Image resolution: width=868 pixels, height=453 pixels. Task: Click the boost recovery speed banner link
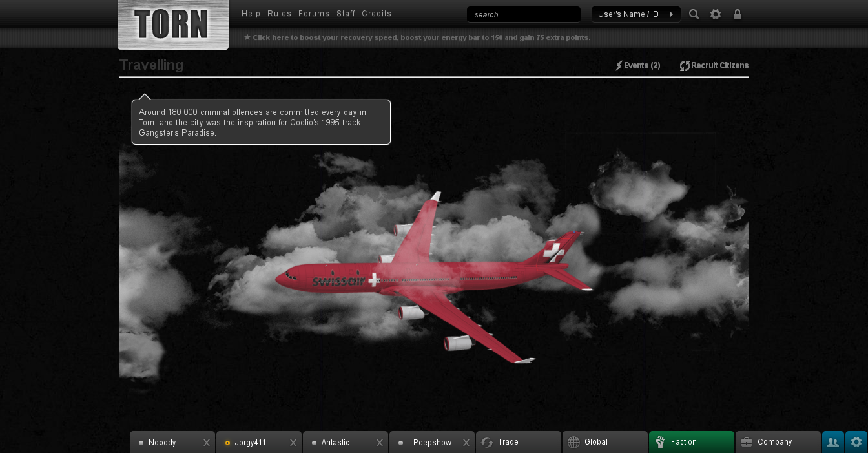(x=417, y=37)
